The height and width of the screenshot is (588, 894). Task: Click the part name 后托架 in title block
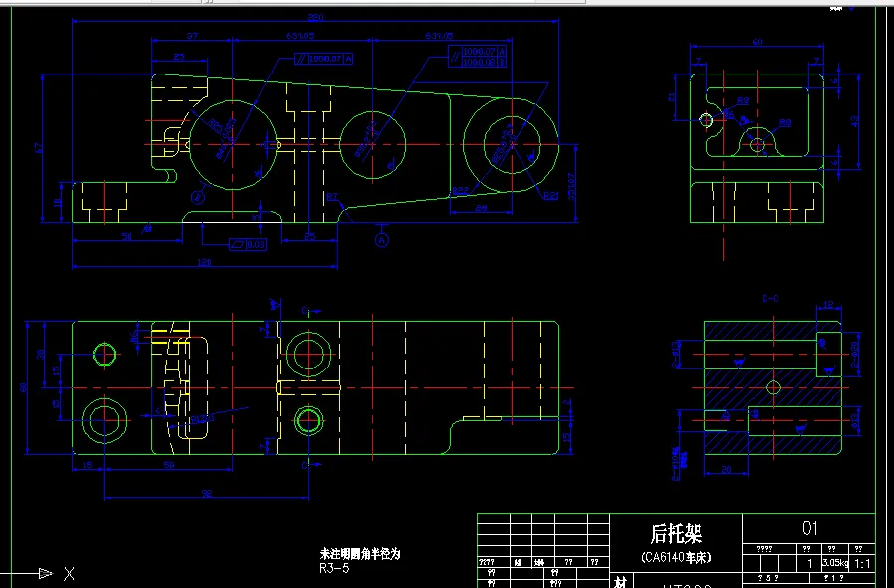click(x=676, y=530)
